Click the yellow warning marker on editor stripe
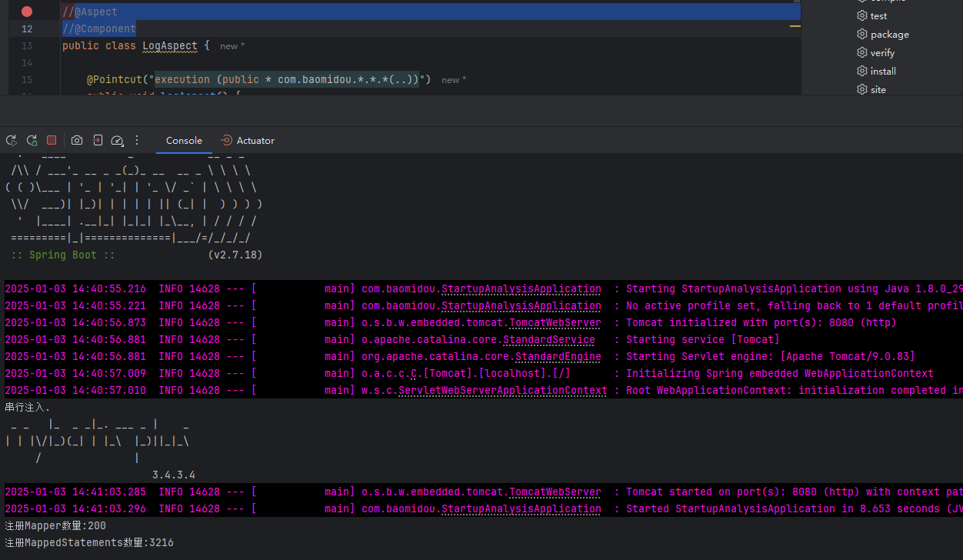 (x=795, y=26)
